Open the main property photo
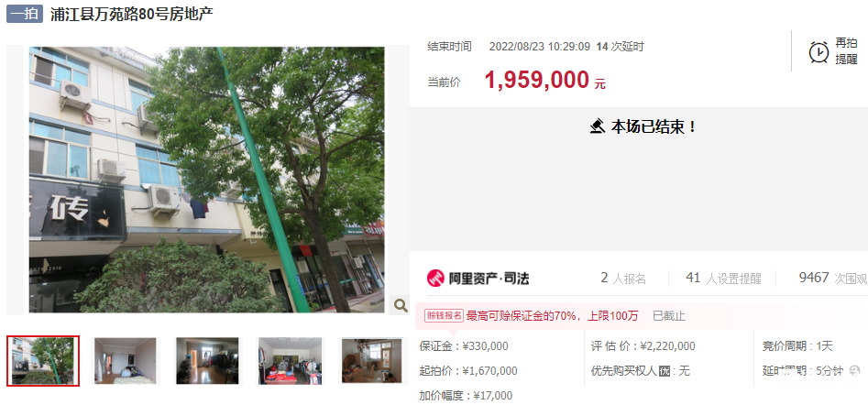The height and width of the screenshot is (405, 868). tap(207, 180)
